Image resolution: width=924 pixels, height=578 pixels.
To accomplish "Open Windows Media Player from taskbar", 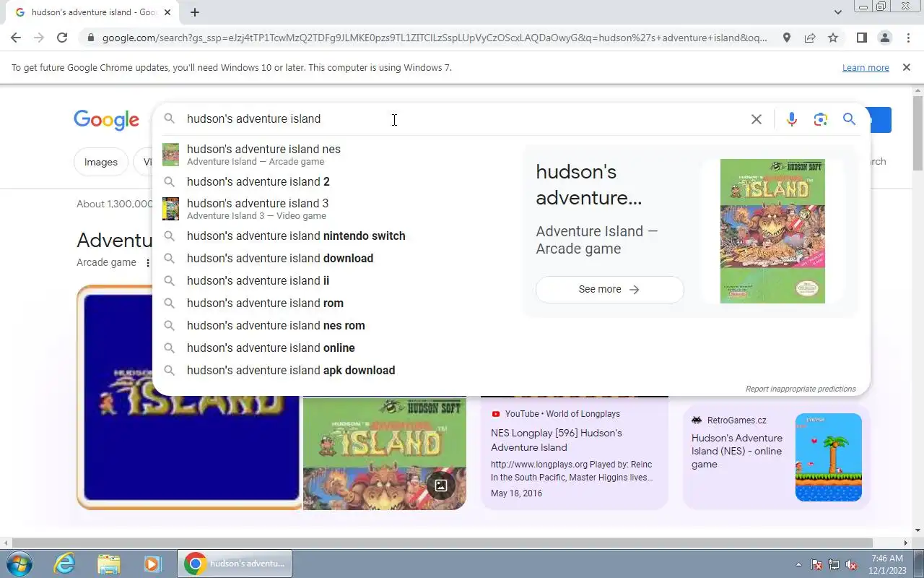I will (152, 564).
